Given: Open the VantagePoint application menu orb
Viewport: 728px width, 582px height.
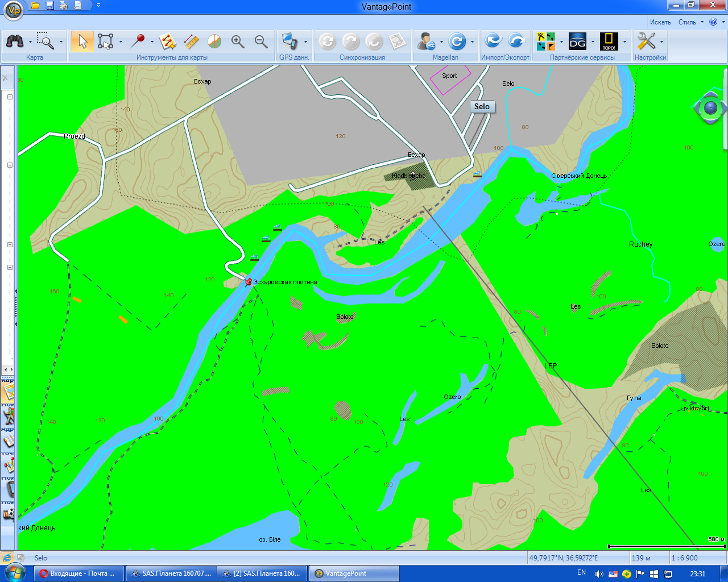Looking at the screenshot, I should click(13, 10).
